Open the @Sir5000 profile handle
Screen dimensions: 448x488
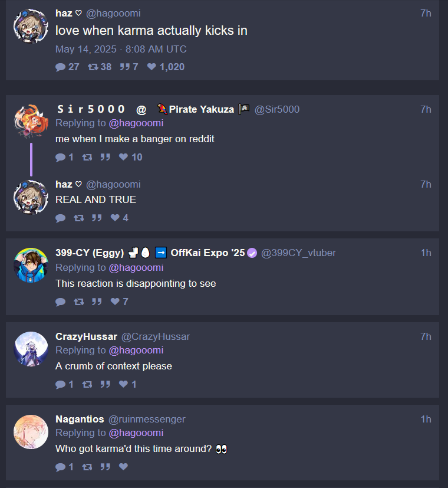[277, 109]
